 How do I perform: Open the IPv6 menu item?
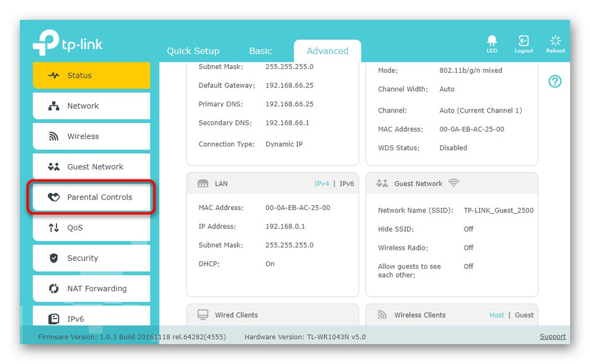91,316
